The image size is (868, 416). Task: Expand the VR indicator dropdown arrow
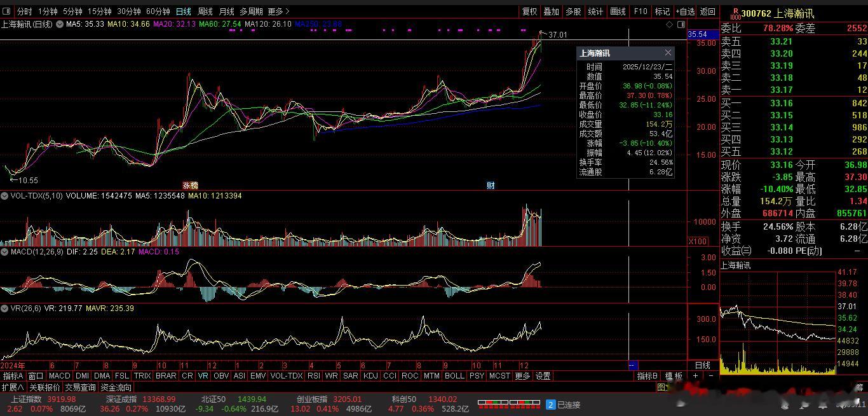(x=5, y=308)
